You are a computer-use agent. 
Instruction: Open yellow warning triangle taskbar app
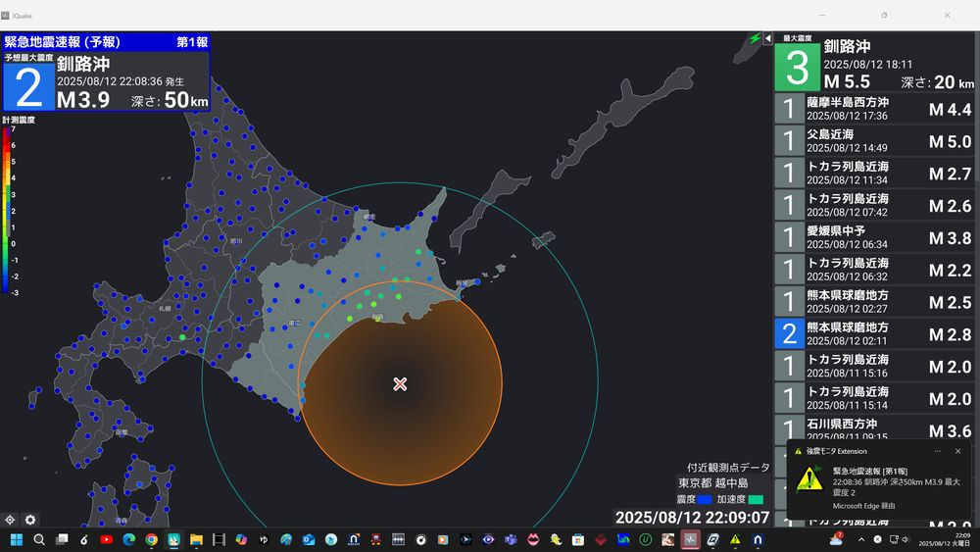coord(735,539)
